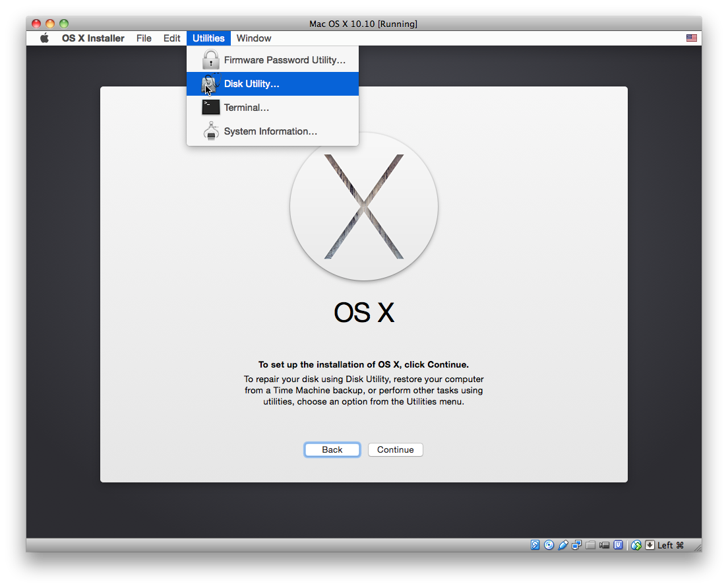The height and width of the screenshot is (588, 728).
Task: Minimize the VM window with the yellow button
Action: (50, 24)
